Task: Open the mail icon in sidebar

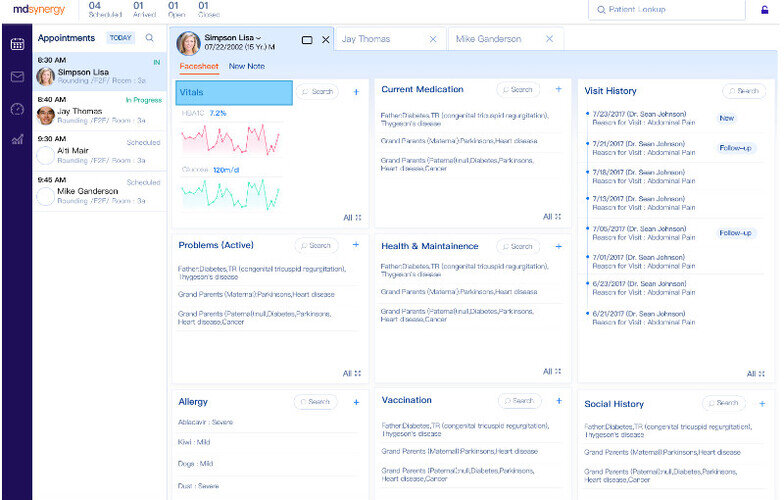Action: (17, 77)
